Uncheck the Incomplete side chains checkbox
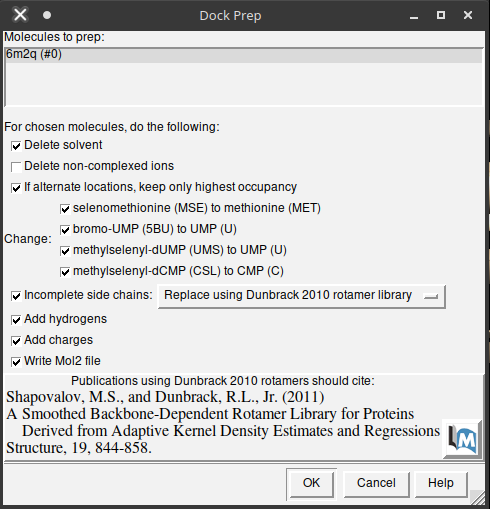The height and width of the screenshot is (509, 490). (16, 296)
